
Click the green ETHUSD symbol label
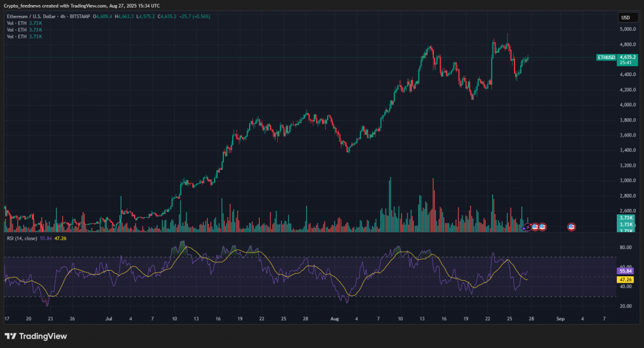[606, 57]
